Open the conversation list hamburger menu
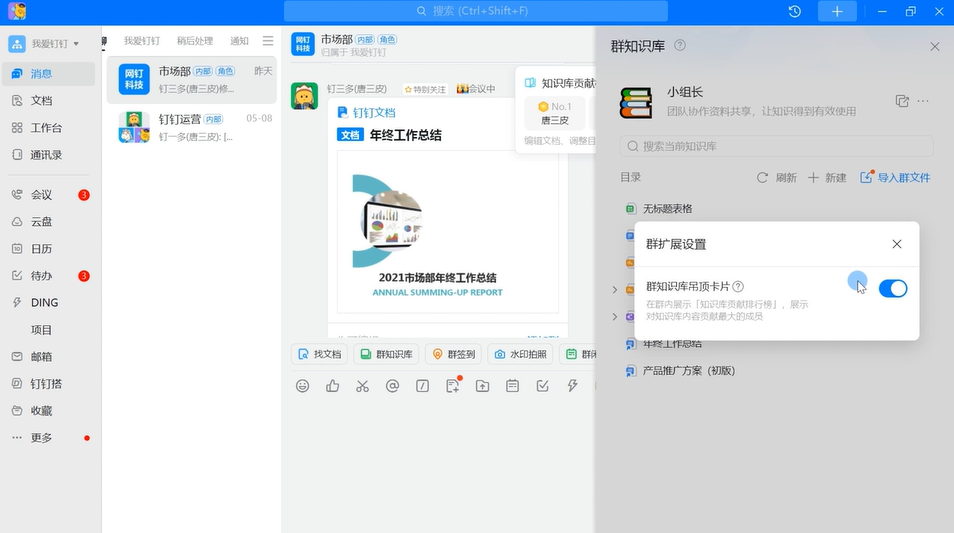This screenshot has height=533, width=954. (268, 41)
